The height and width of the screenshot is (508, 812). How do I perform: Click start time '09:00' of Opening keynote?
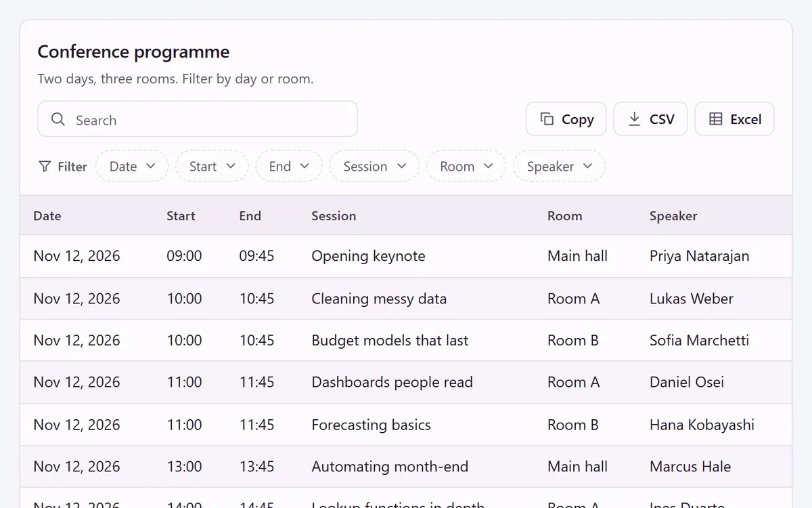(x=184, y=256)
